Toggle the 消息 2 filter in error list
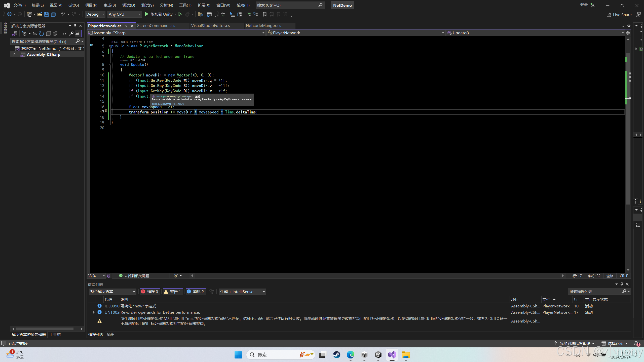The image size is (644, 362). click(196, 292)
